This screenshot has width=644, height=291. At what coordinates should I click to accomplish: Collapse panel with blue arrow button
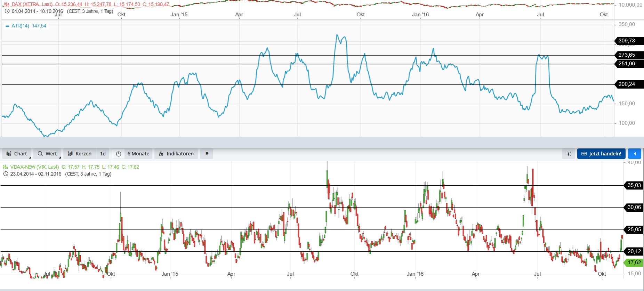(x=635, y=154)
